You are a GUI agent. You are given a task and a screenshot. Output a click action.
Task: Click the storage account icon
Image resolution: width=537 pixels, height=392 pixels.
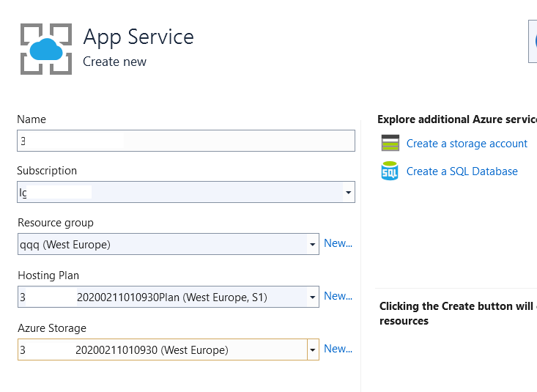coord(390,143)
